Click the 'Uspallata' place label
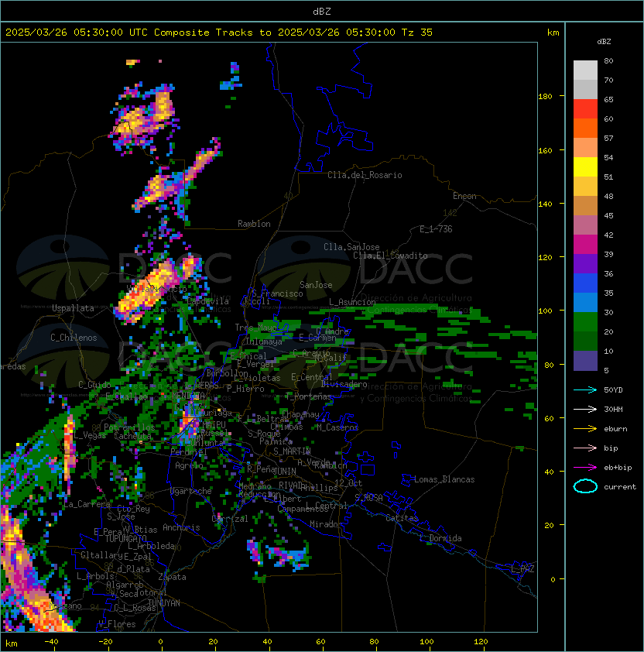The height and width of the screenshot is (652, 644). click(x=73, y=308)
